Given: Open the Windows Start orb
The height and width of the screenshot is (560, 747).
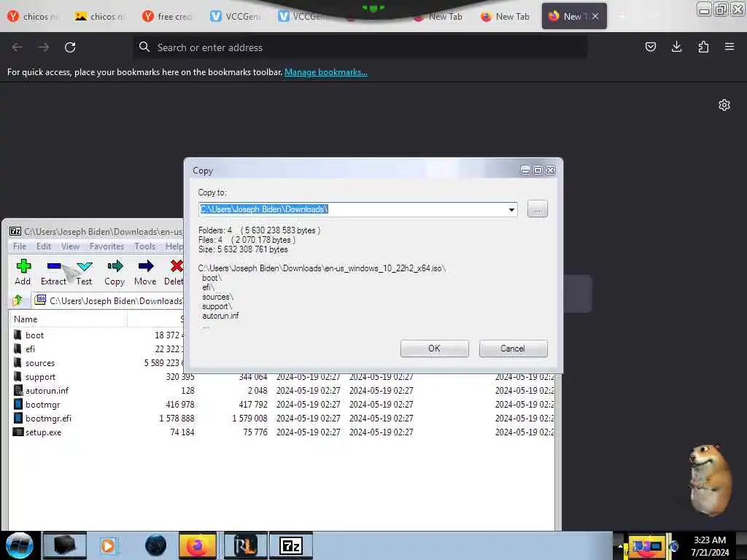Looking at the screenshot, I should tap(19, 545).
